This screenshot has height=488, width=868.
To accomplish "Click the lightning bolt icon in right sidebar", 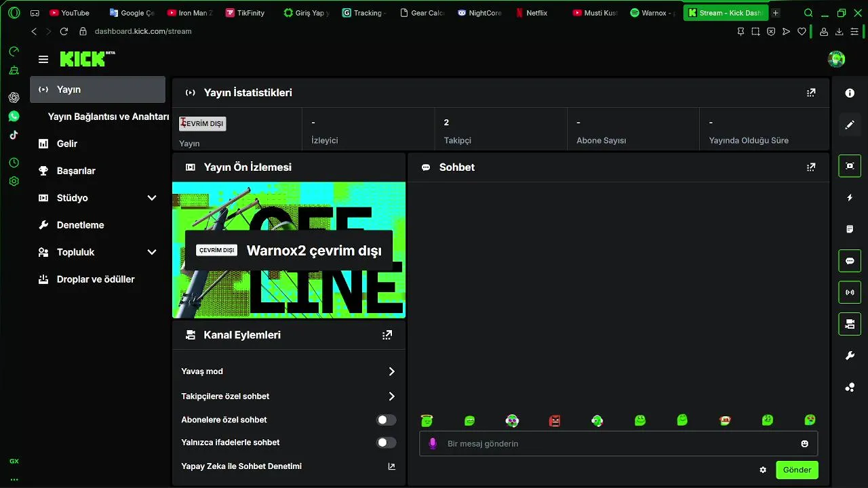I will click(850, 197).
